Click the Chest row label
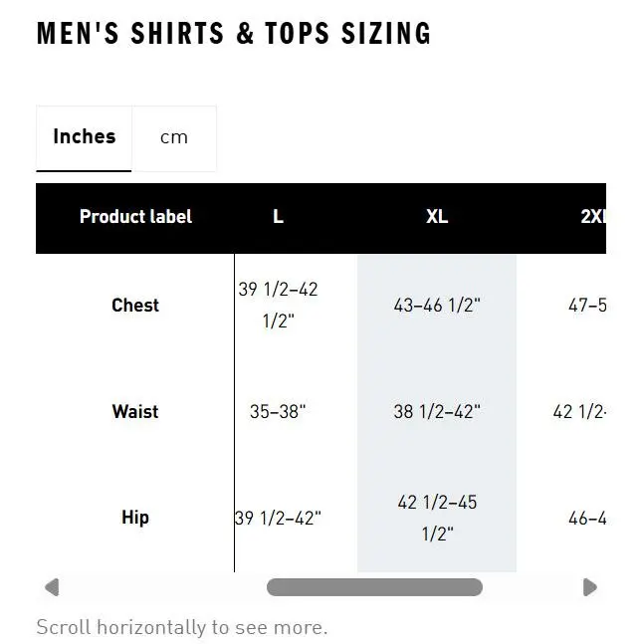This screenshot has height=644, width=644. click(x=135, y=306)
